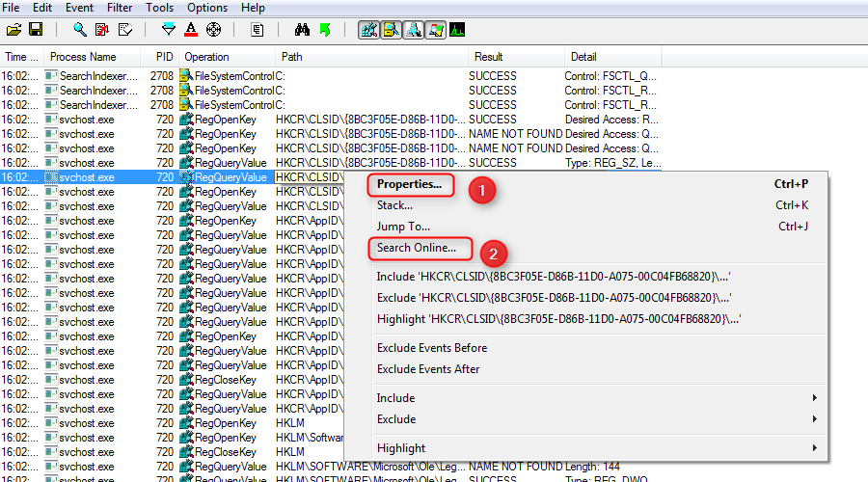868x482 pixels.
Task: Click the Save floppy disk icon
Action: (x=36, y=30)
